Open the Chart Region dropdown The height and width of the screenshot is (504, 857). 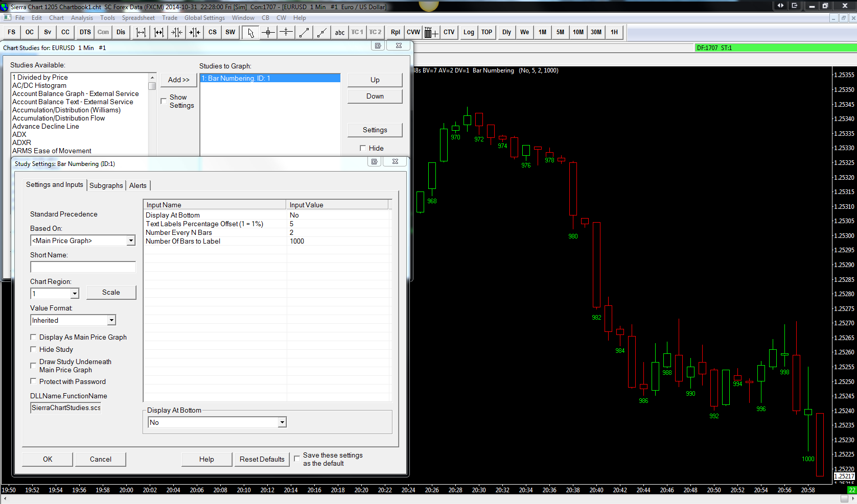tap(75, 294)
